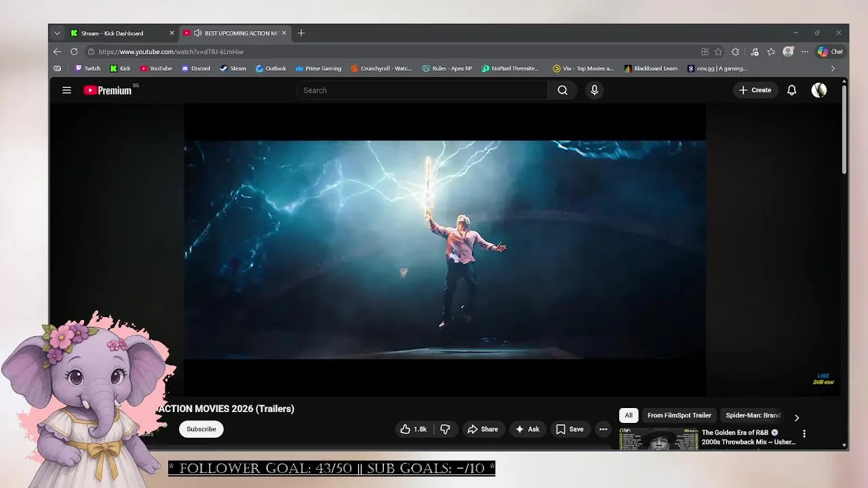Open Golden Era of R&B video thumbnail
The height and width of the screenshot is (488, 868).
tap(658, 439)
